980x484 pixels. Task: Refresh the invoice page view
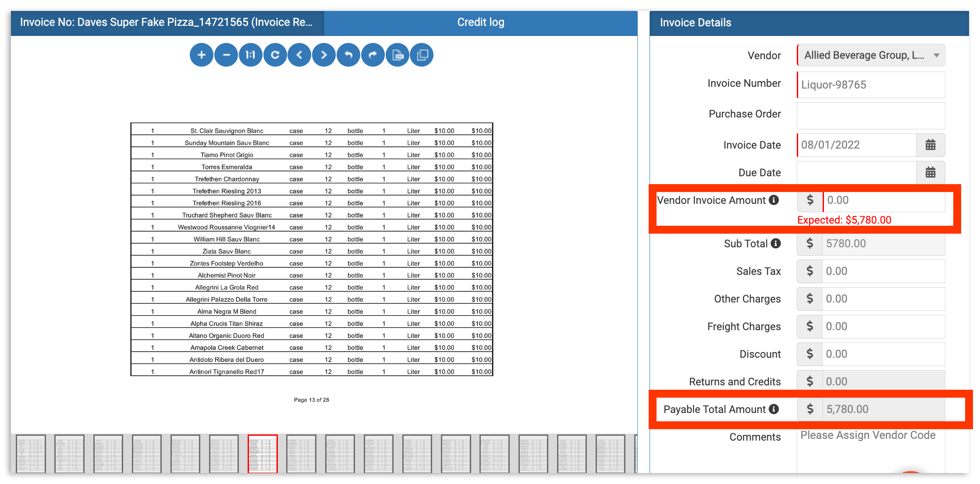tap(275, 54)
